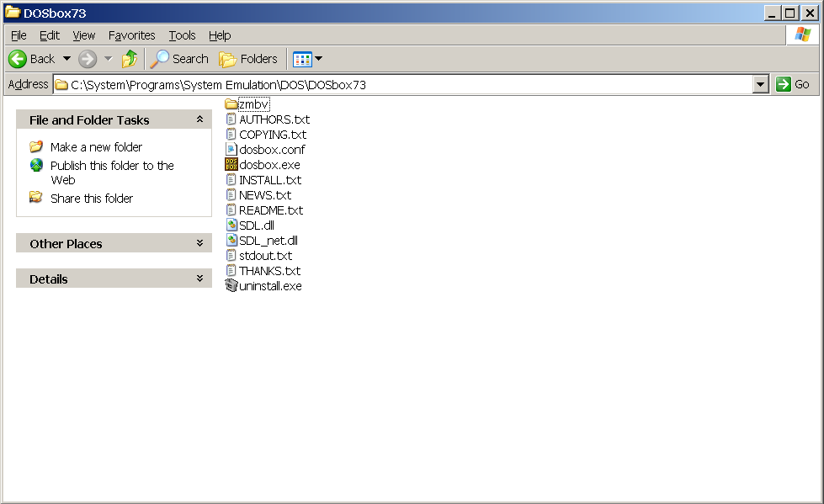Select the README.txt file icon
This screenshot has width=824, height=504.
point(231,210)
